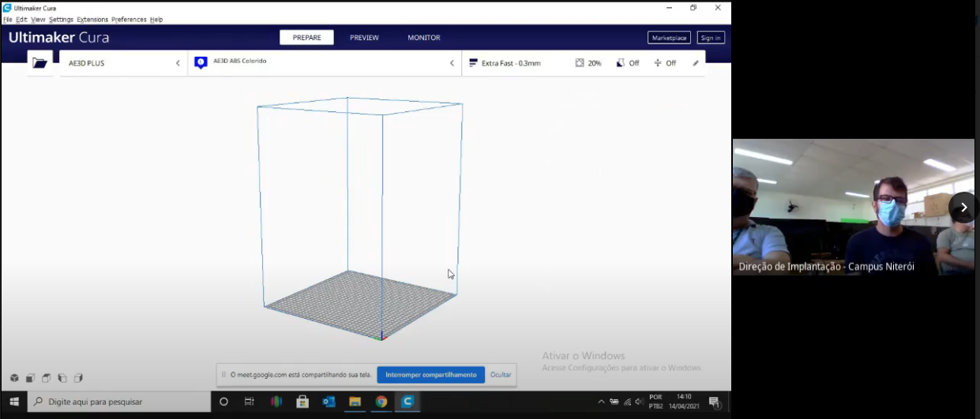The width and height of the screenshot is (980, 419).
Task: Click the Sign in button
Action: click(x=711, y=38)
